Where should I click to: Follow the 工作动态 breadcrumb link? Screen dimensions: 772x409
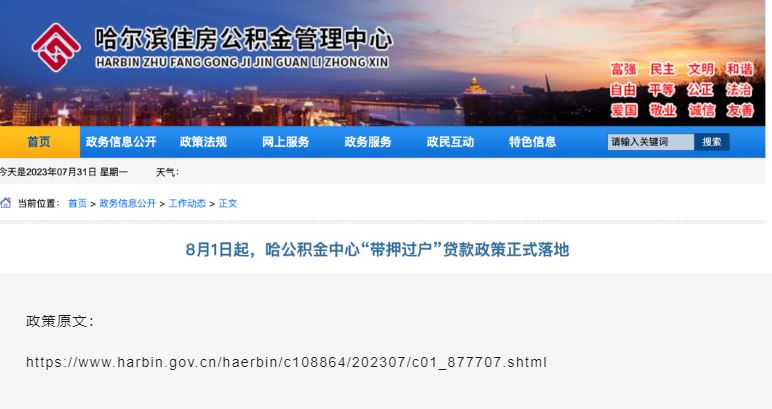pyautogui.click(x=187, y=203)
